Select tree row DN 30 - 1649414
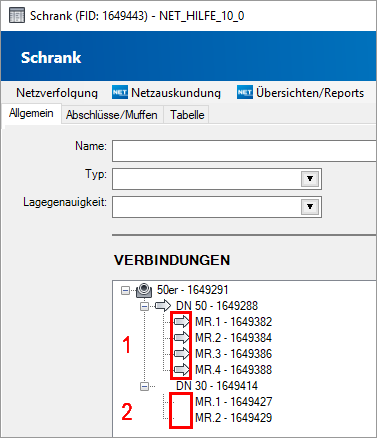377x438 pixels. coord(217,386)
